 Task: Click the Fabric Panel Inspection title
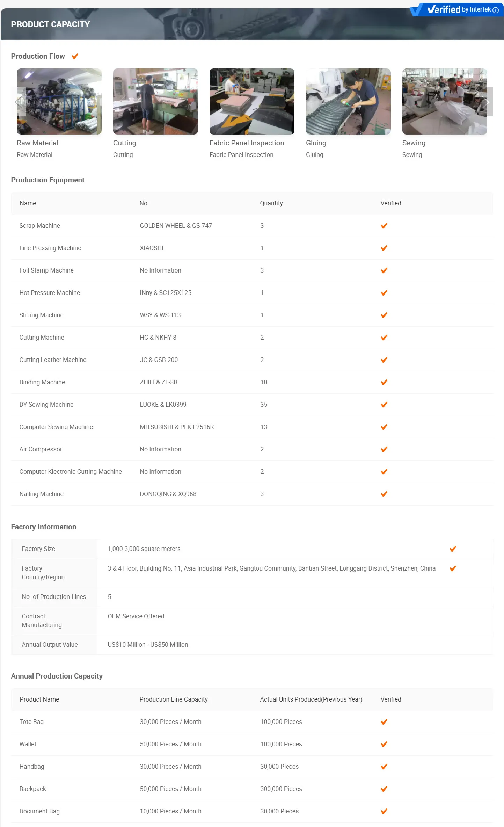coord(247,143)
